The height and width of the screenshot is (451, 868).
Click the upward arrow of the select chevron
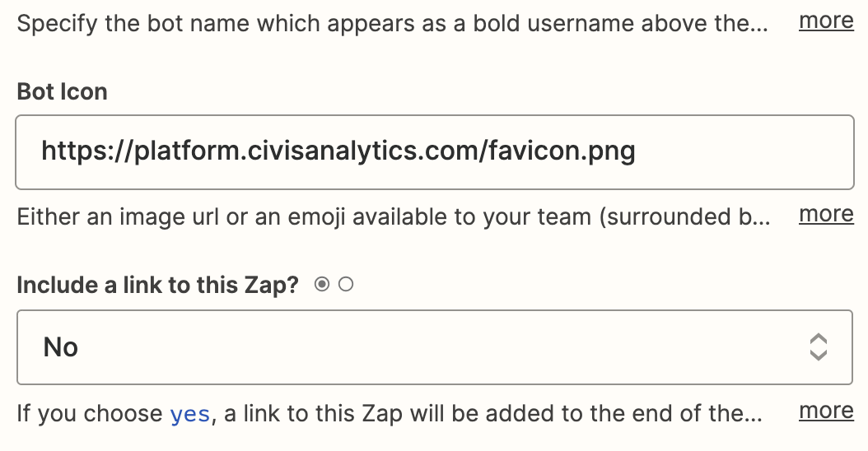click(819, 339)
